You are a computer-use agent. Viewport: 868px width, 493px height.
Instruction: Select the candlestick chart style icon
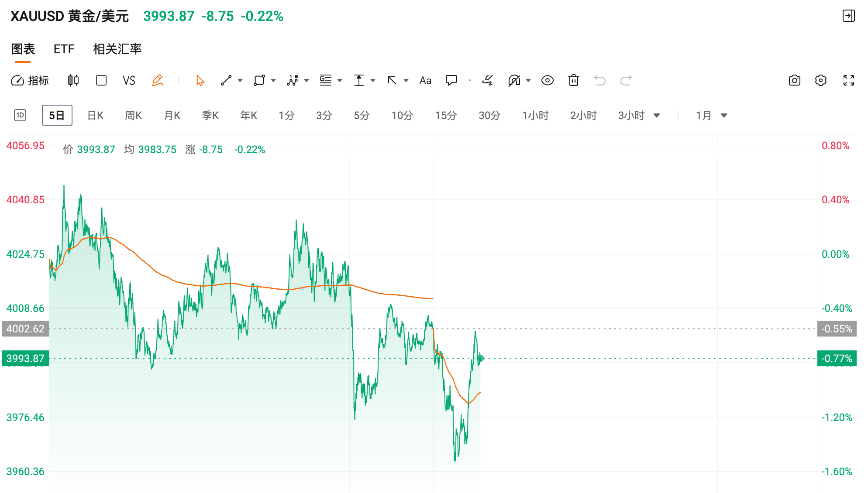(x=73, y=80)
